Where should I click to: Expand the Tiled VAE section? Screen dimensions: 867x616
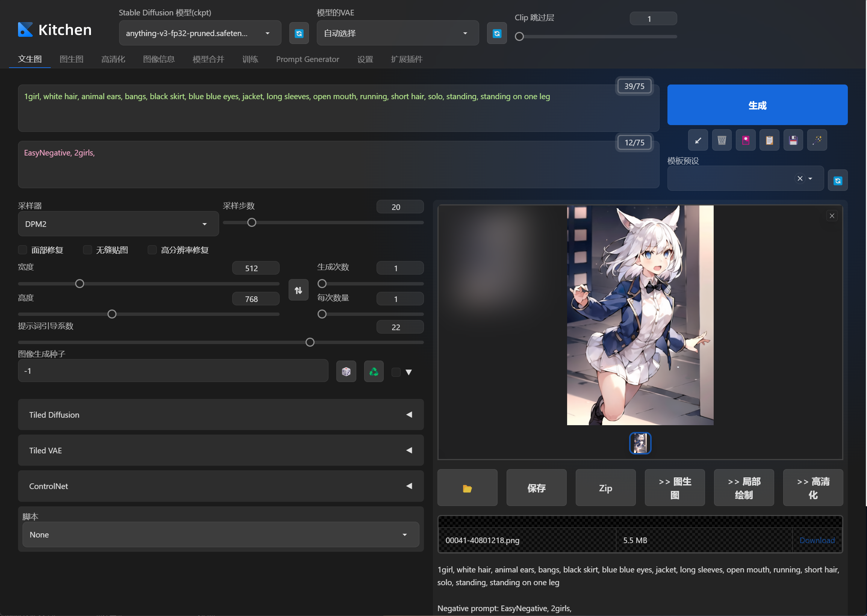[221, 450]
